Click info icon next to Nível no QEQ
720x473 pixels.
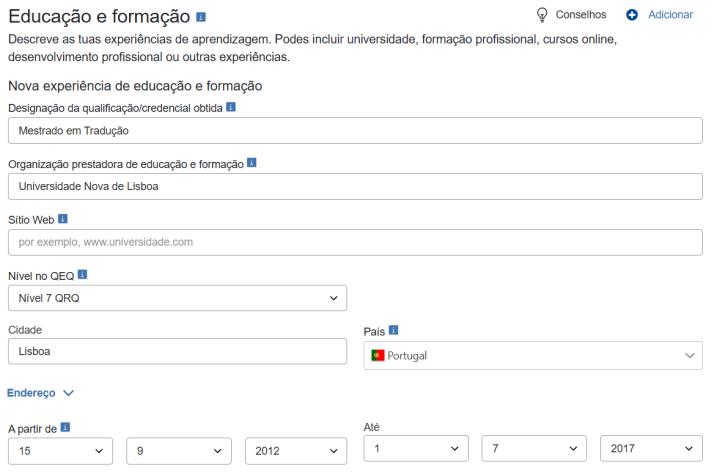tap(83, 273)
